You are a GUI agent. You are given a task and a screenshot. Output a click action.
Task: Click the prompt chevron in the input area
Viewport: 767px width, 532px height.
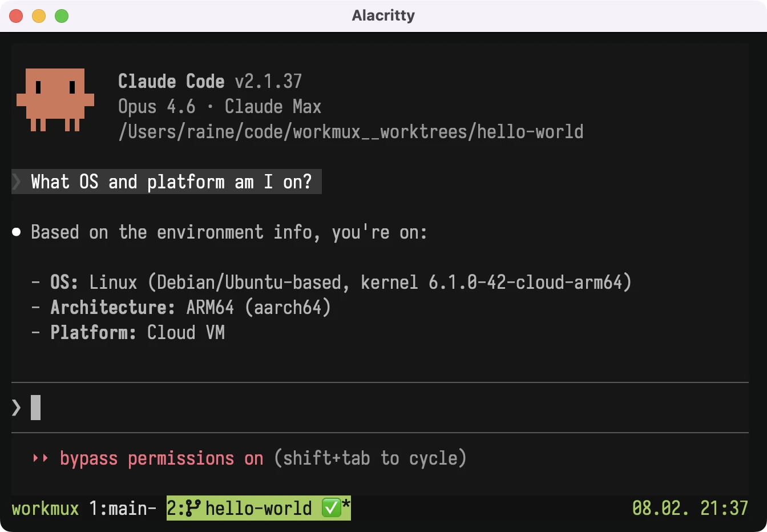click(15, 407)
